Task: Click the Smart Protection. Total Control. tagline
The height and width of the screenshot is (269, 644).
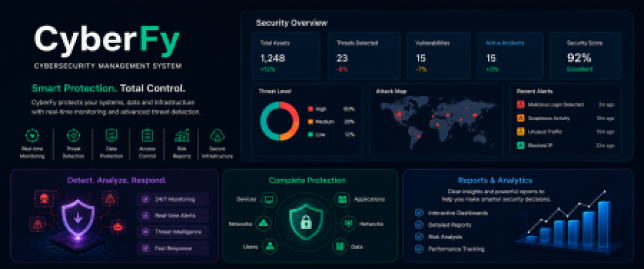Action: click(x=109, y=88)
